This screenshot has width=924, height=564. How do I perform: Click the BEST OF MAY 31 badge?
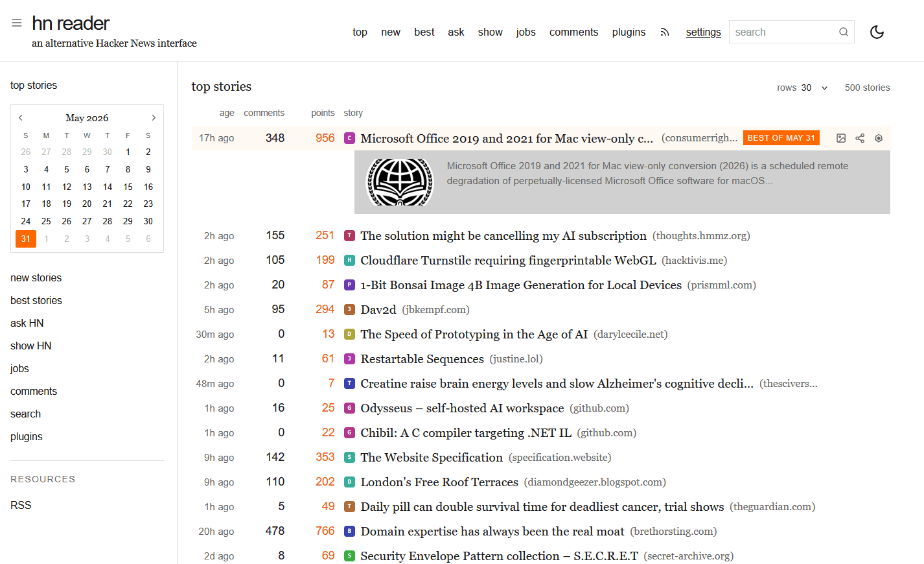click(x=781, y=138)
